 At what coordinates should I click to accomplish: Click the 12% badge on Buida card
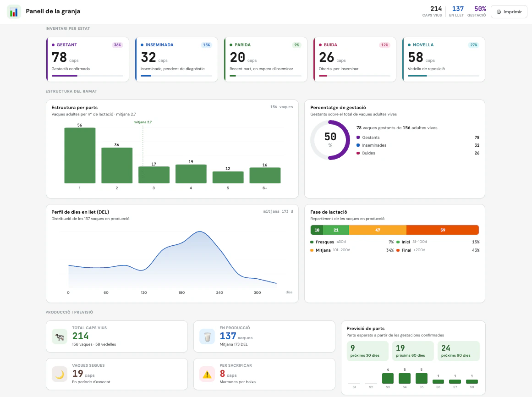click(384, 45)
